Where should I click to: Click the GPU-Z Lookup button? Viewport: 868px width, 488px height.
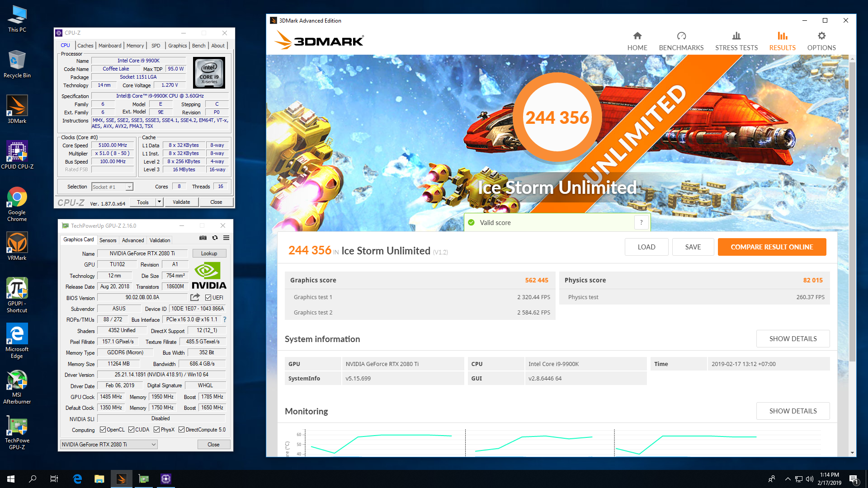pos(209,253)
